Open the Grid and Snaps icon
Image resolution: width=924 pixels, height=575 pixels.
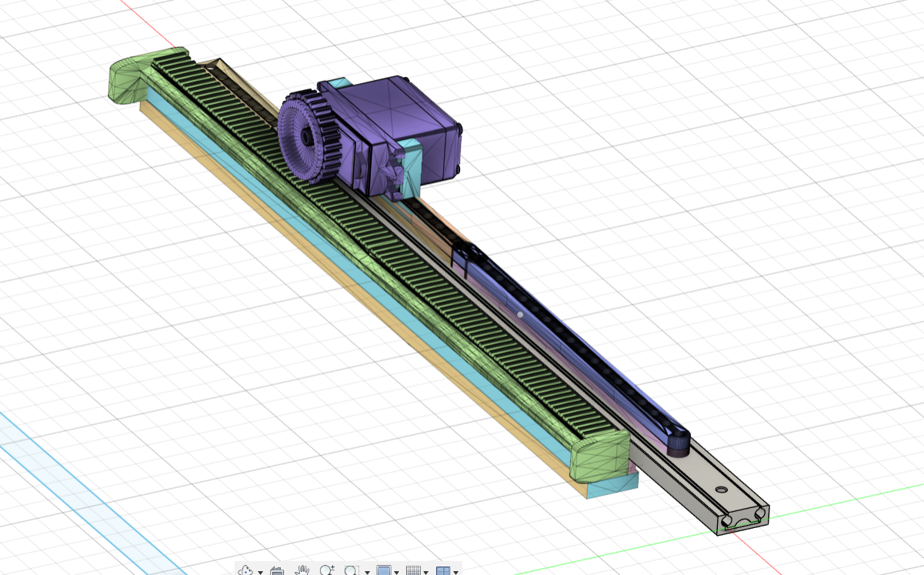point(413,570)
